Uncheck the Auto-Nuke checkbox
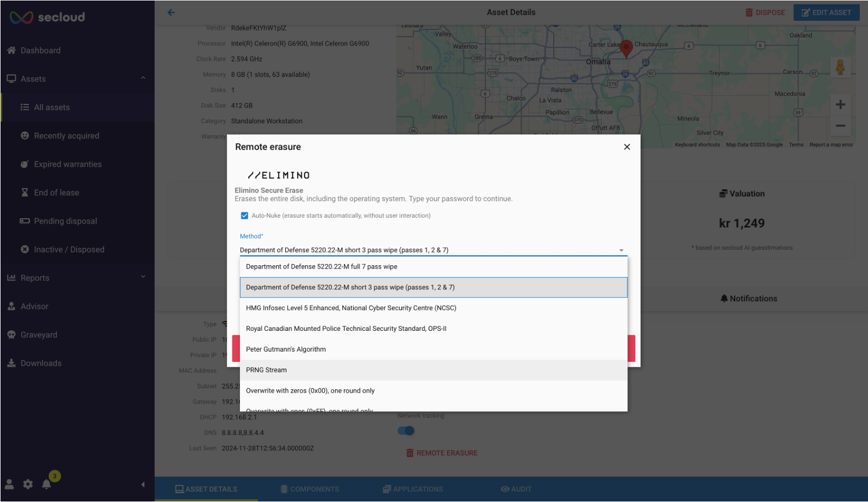This screenshot has height=502, width=868. click(244, 215)
